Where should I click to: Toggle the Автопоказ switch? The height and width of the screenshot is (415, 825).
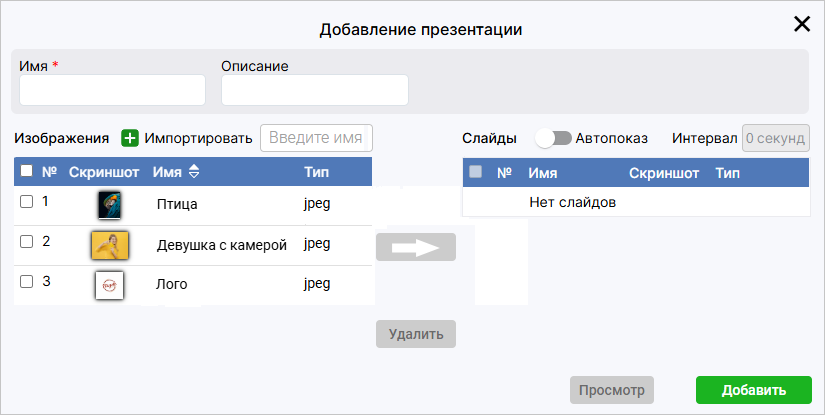click(553, 138)
